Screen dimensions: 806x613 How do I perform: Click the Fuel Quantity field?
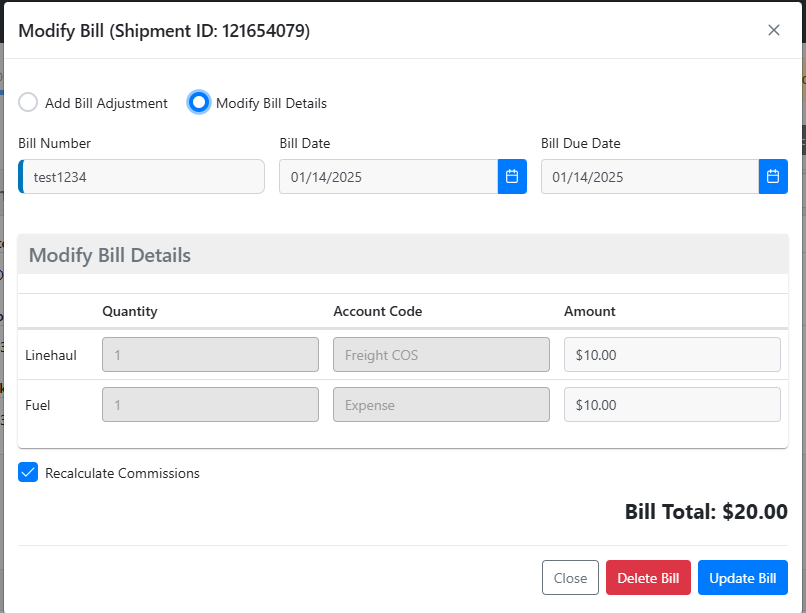click(210, 405)
